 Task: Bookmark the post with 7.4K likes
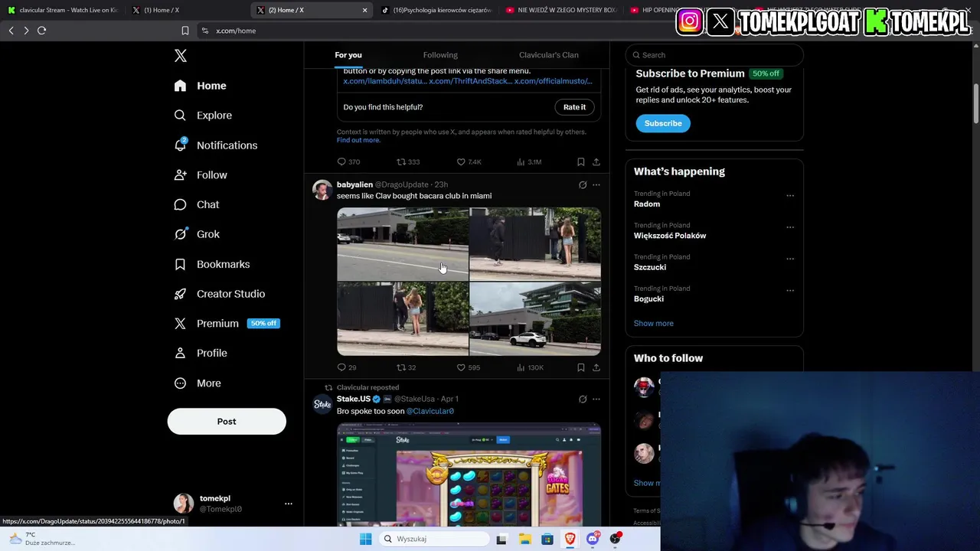click(x=581, y=162)
